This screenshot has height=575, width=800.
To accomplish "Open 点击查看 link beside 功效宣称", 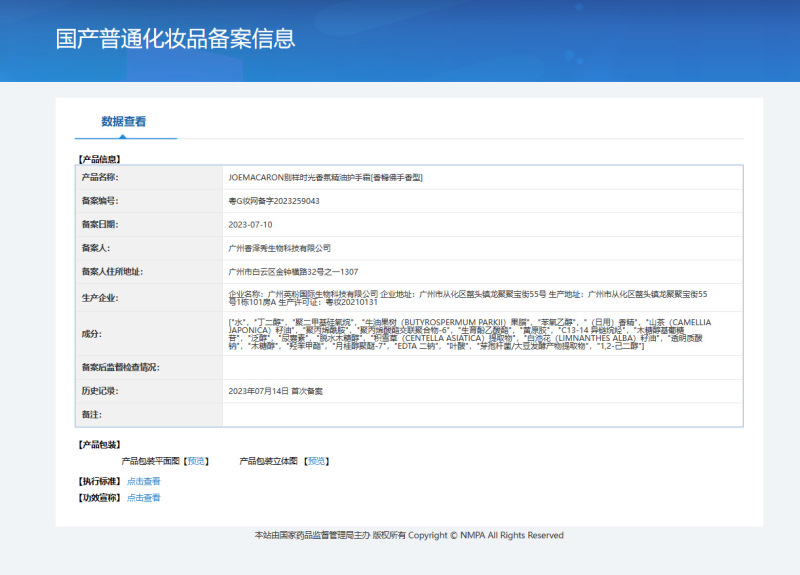I will (x=143, y=497).
